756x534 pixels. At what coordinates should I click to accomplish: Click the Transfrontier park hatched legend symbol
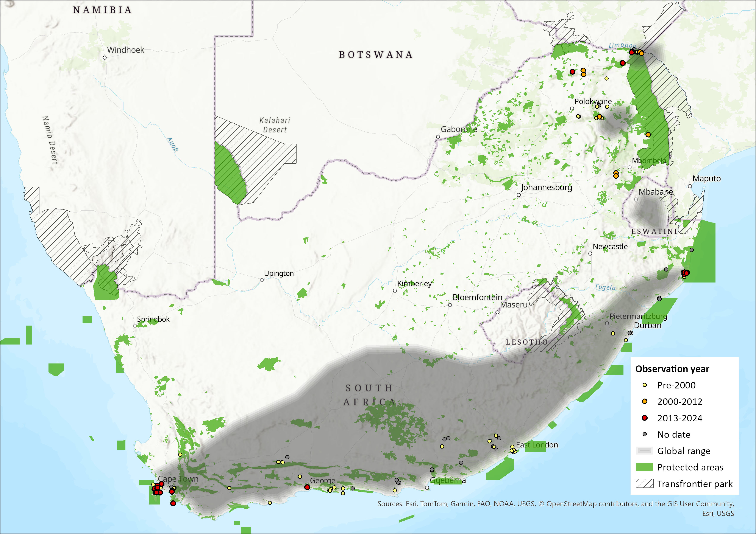point(644,484)
